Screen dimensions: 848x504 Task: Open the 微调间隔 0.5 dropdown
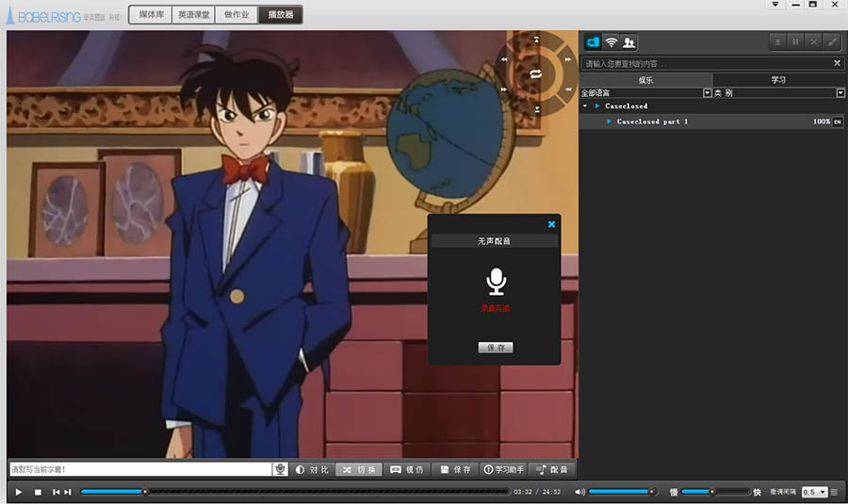(x=814, y=492)
